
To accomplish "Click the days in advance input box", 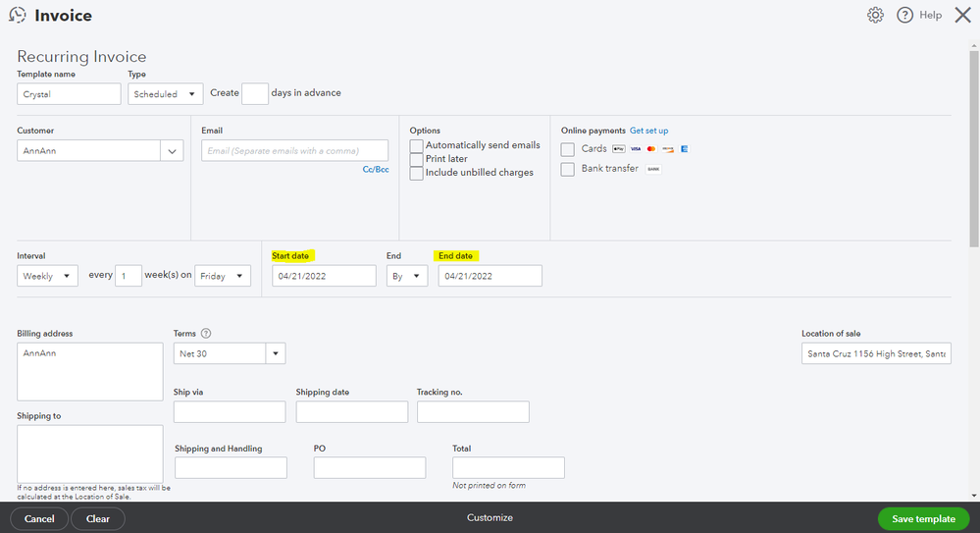I will tap(255, 94).
